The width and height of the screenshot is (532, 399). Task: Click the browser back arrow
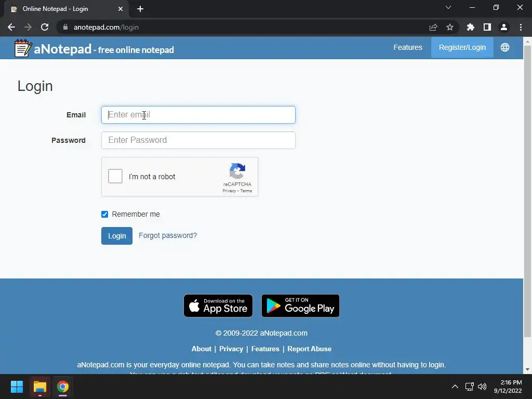coord(11,27)
